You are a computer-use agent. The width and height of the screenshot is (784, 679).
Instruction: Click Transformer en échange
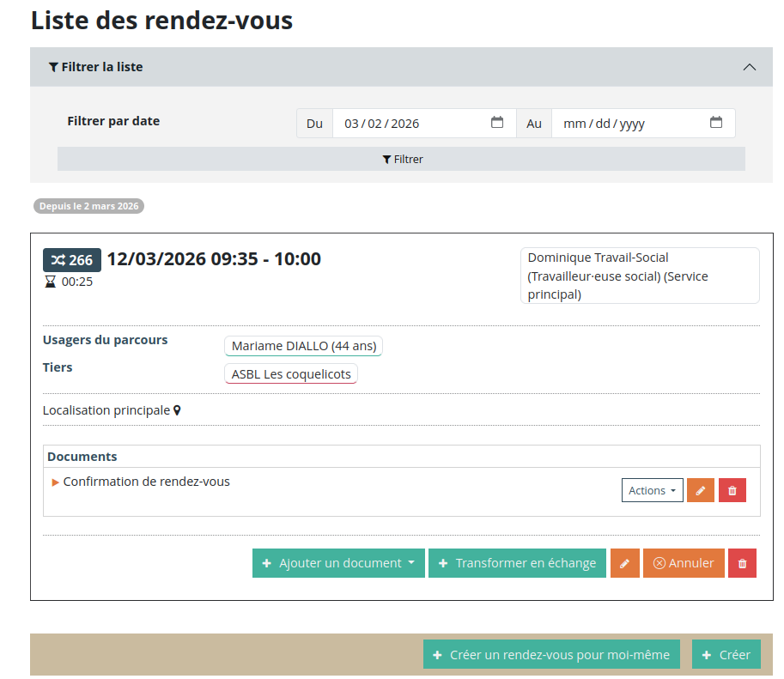coord(517,563)
